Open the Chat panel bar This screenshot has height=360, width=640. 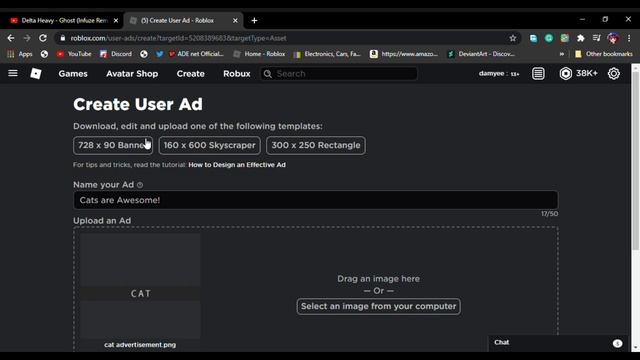(558, 343)
